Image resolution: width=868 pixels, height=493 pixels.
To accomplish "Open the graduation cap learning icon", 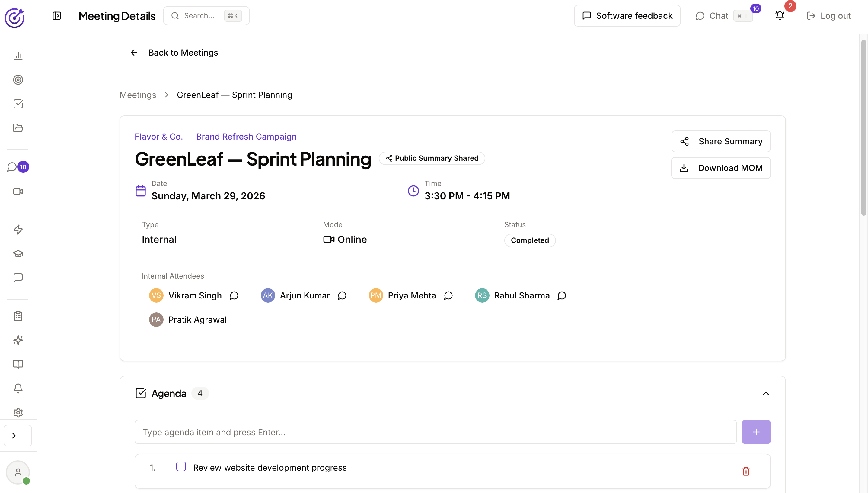I will pyautogui.click(x=18, y=254).
